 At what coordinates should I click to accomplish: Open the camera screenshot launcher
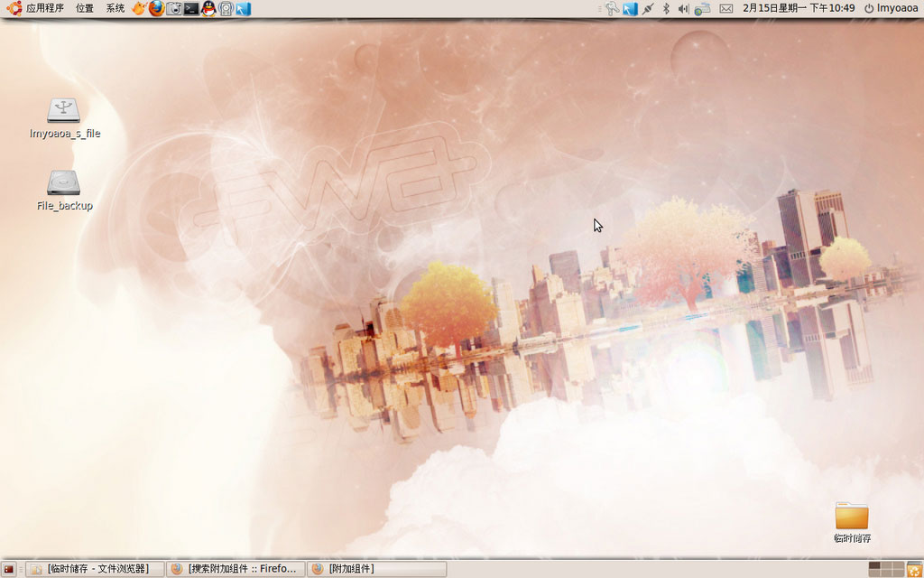click(174, 8)
